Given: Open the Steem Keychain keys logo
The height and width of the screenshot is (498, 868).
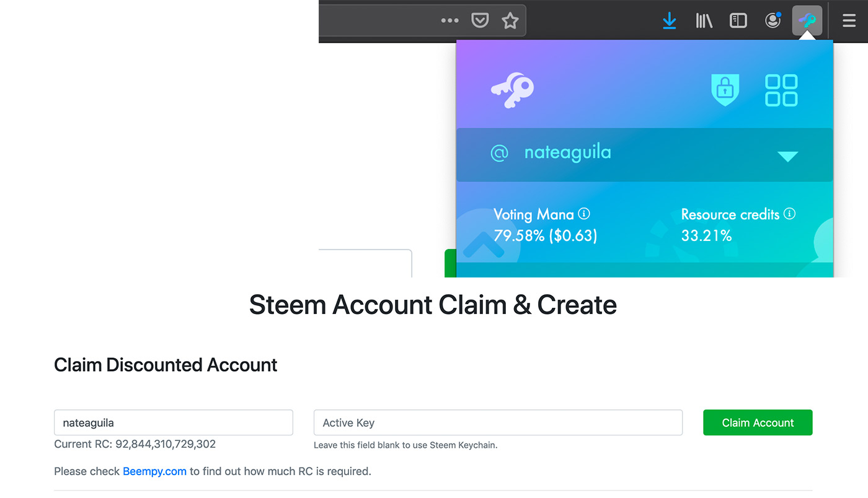Looking at the screenshot, I should tap(513, 88).
